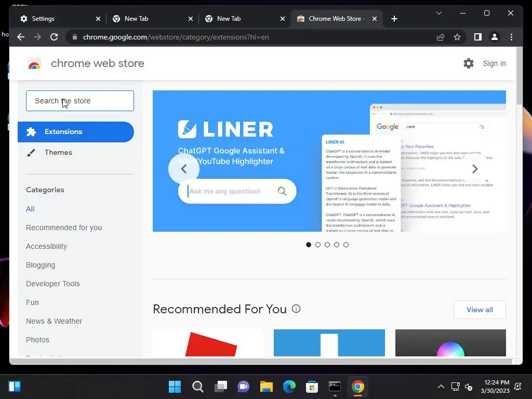Choose the News & Weather category
Image resolution: width=532 pixels, height=399 pixels.
pos(54,321)
